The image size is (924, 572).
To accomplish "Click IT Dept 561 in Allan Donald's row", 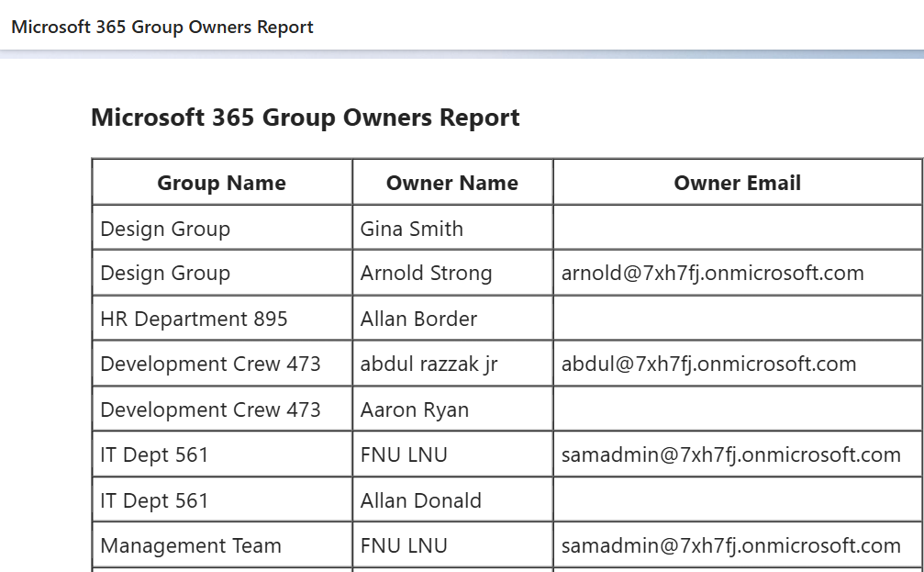I will [x=154, y=500].
